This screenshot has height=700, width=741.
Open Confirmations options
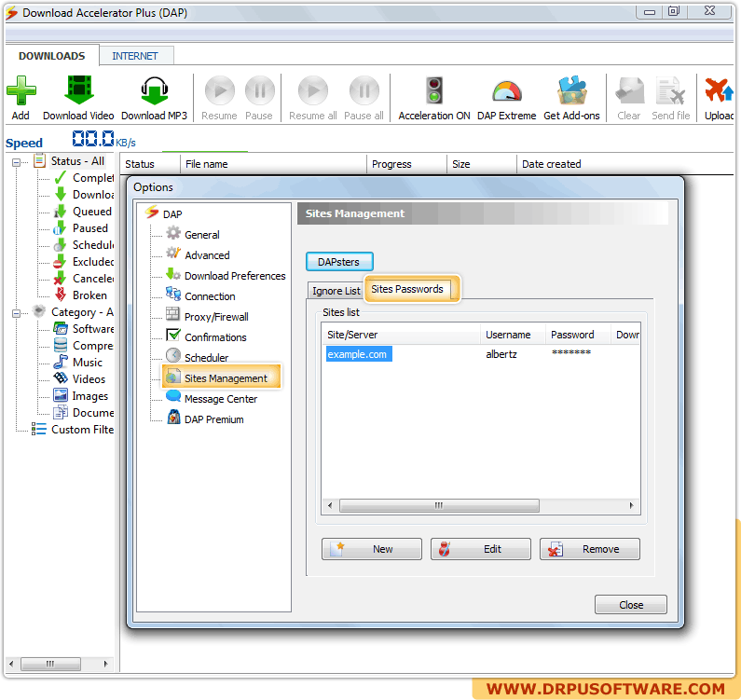coord(207,337)
